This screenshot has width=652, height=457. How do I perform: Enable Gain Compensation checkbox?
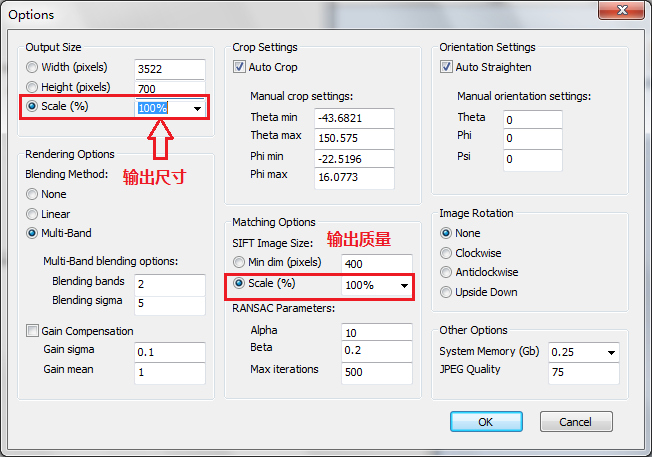click(x=33, y=331)
